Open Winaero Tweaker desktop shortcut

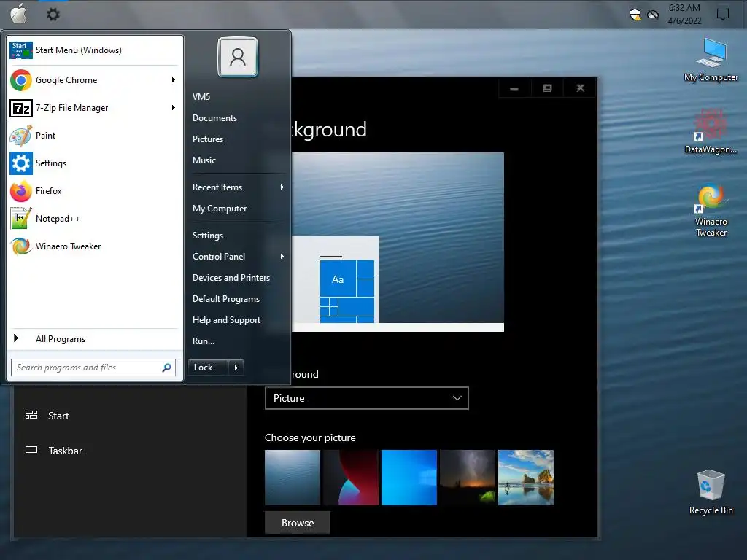pos(711,210)
